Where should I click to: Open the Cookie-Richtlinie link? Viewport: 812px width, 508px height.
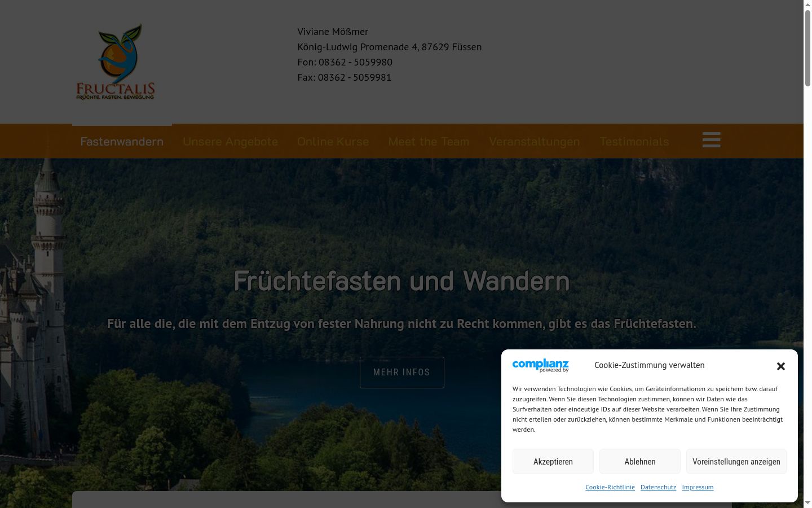point(610,487)
